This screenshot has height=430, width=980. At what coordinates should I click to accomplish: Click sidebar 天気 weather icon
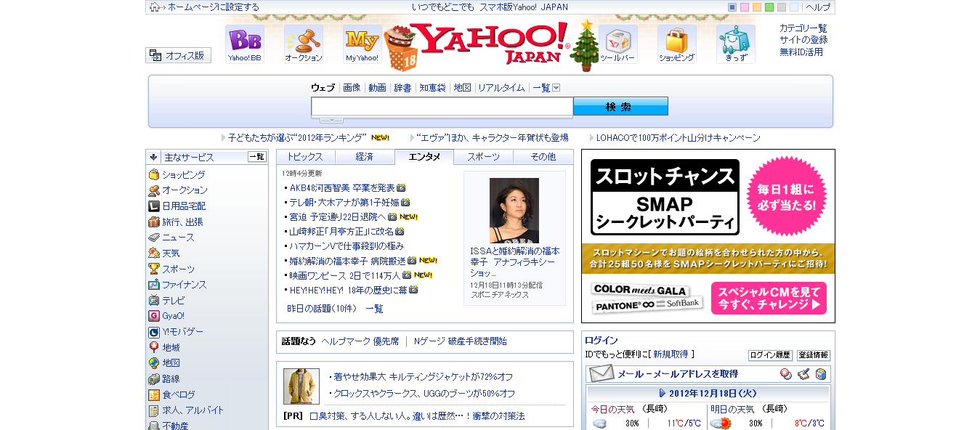[154, 253]
